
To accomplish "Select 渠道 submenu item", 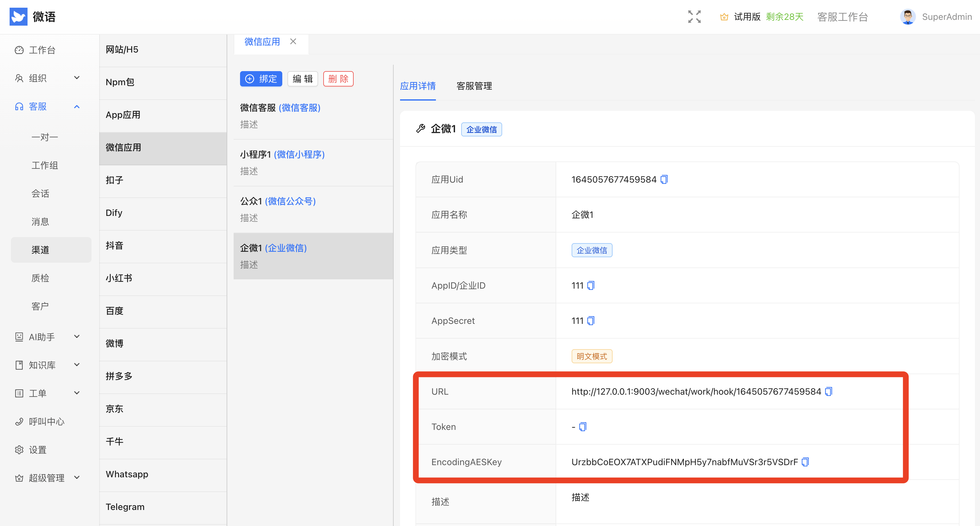I will (51, 250).
